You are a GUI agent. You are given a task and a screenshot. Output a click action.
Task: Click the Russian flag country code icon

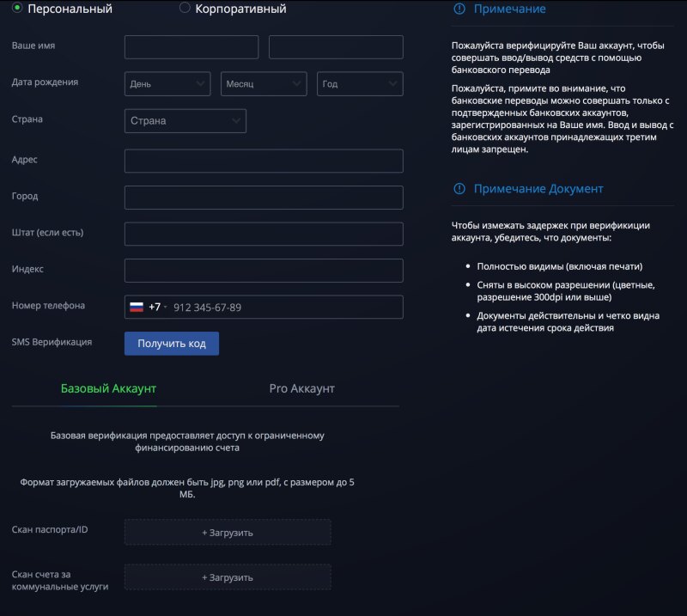point(137,307)
